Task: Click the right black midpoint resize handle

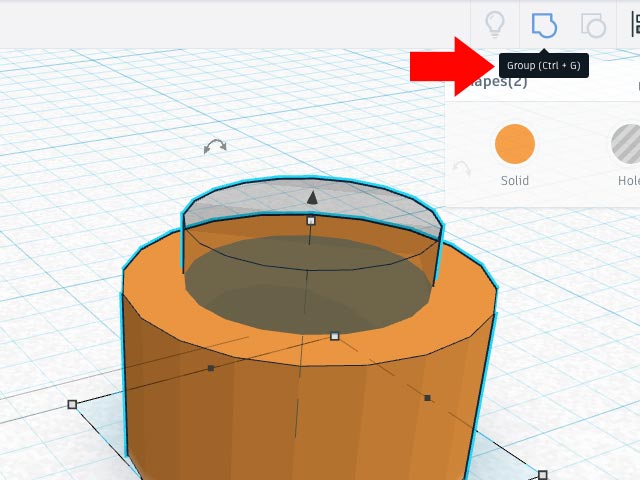Action: 427,398
